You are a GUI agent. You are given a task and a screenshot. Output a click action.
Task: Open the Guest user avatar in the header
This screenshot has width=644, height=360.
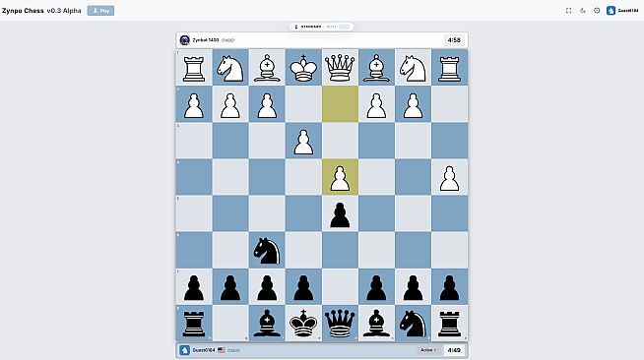(x=611, y=11)
